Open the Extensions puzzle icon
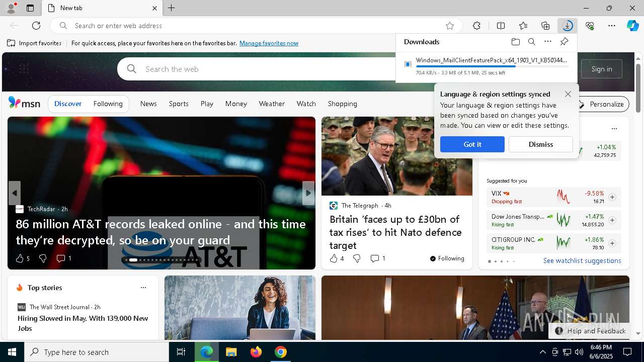This screenshot has height=362, width=644. pyautogui.click(x=476, y=26)
